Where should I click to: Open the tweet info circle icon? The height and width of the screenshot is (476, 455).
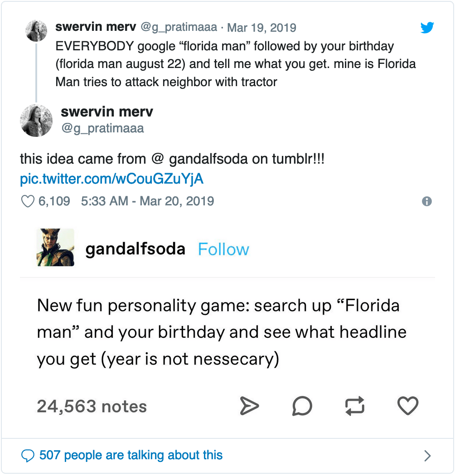(427, 201)
